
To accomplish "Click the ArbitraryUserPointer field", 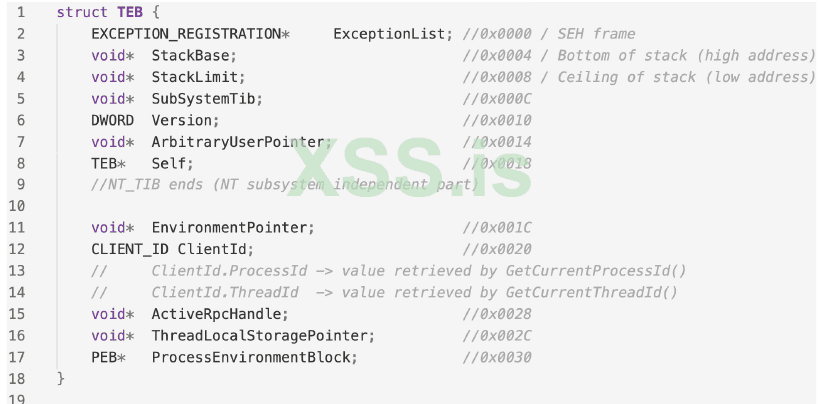I will [238, 142].
